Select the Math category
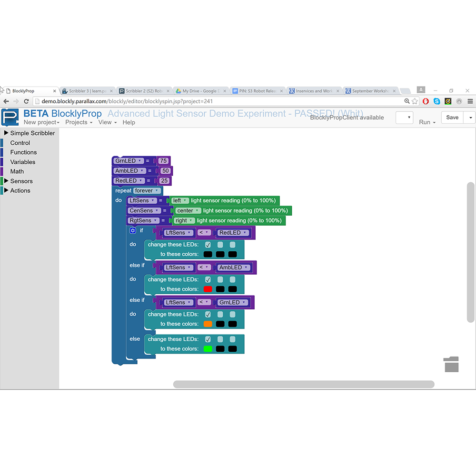Viewport: 476px width, 476px height. click(17, 171)
